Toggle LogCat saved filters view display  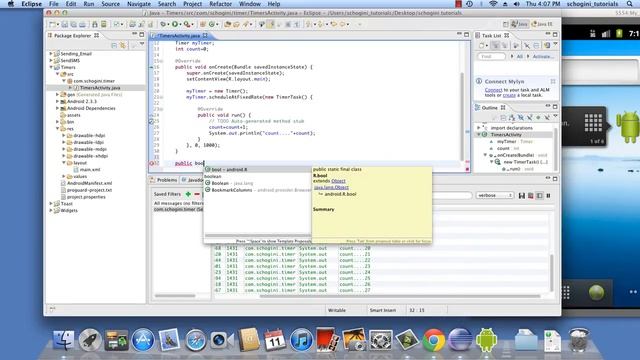coord(540,196)
